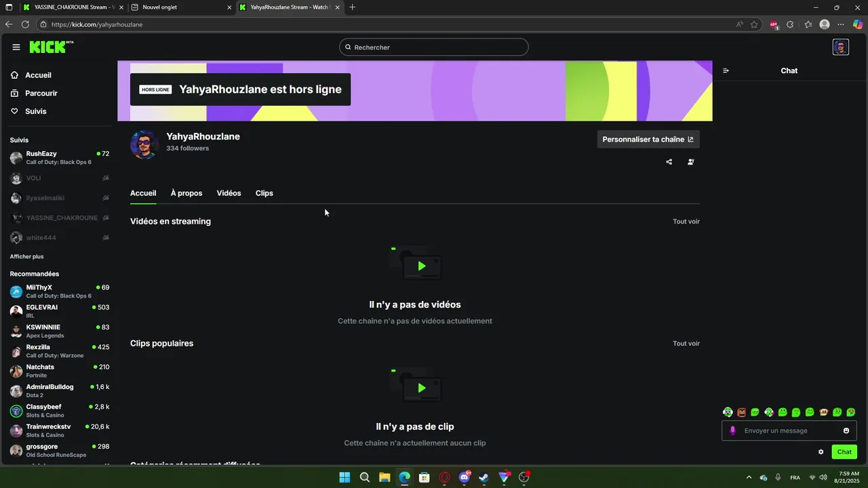Open chat settings gear

[821, 452]
